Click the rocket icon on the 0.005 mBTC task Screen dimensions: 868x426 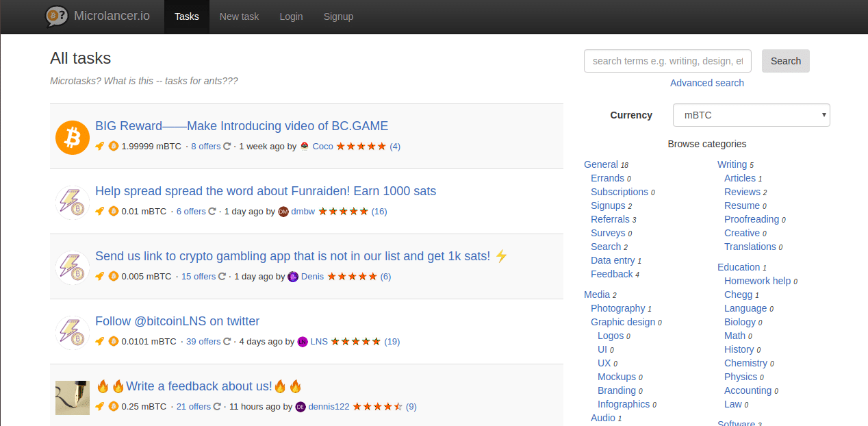(100, 276)
